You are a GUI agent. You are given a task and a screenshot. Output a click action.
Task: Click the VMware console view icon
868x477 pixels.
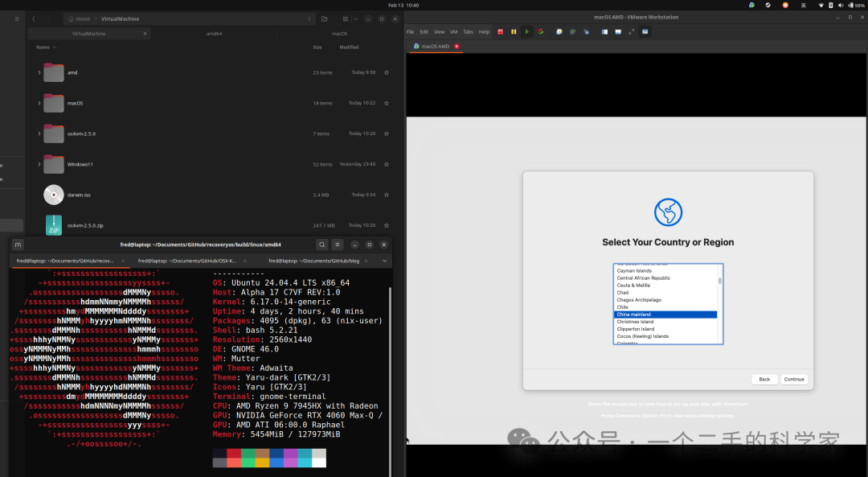click(645, 31)
